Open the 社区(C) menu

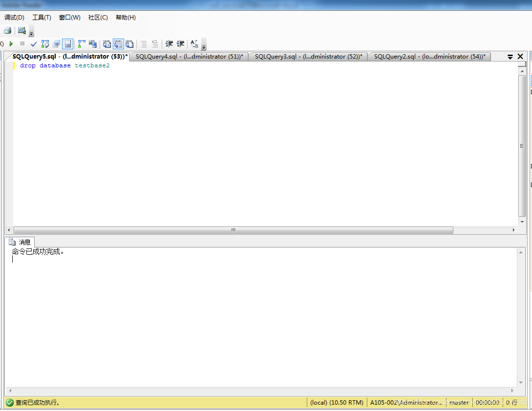[98, 17]
